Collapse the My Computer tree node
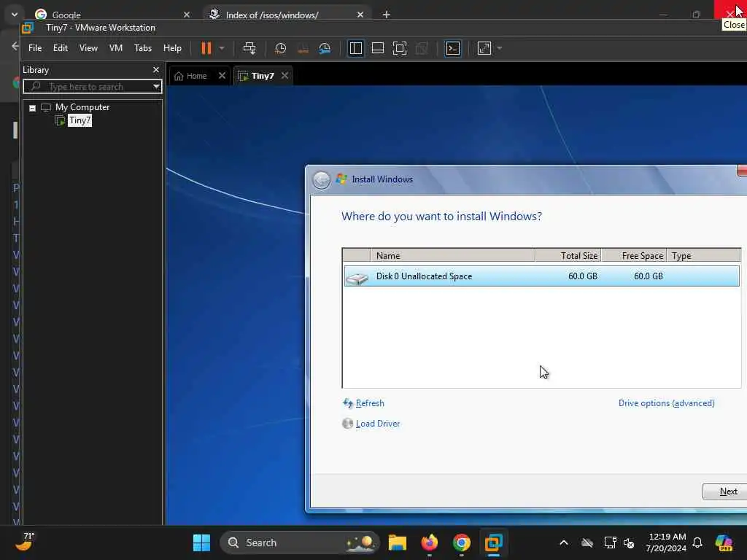This screenshot has width=747, height=560. 32,108
